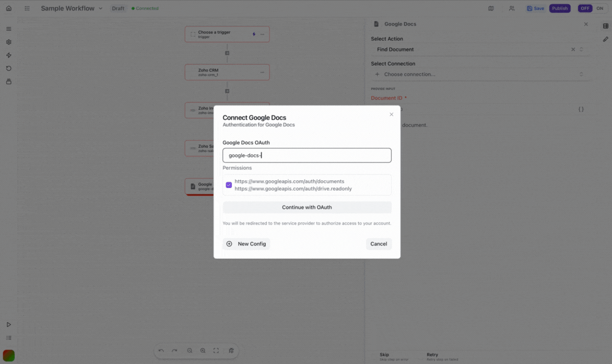Click inside the Google Docs OAuth name field

tap(307, 155)
